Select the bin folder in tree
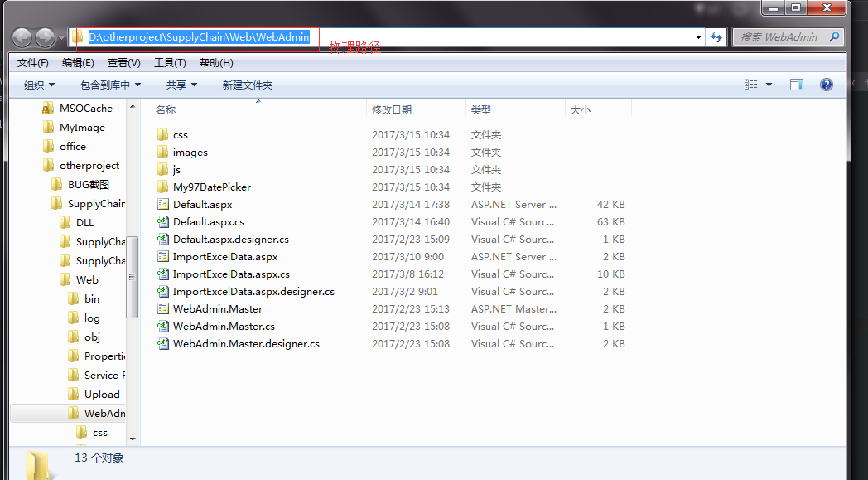Image resolution: width=868 pixels, height=480 pixels. click(x=92, y=298)
